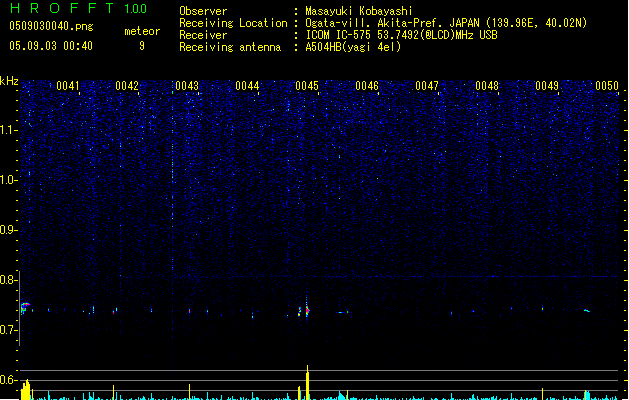Click the kHz axis unit label

click(x=9, y=81)
